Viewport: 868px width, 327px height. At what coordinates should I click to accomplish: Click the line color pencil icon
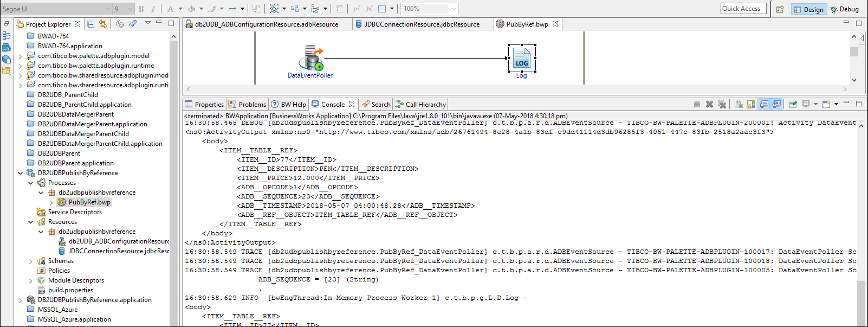212,9
